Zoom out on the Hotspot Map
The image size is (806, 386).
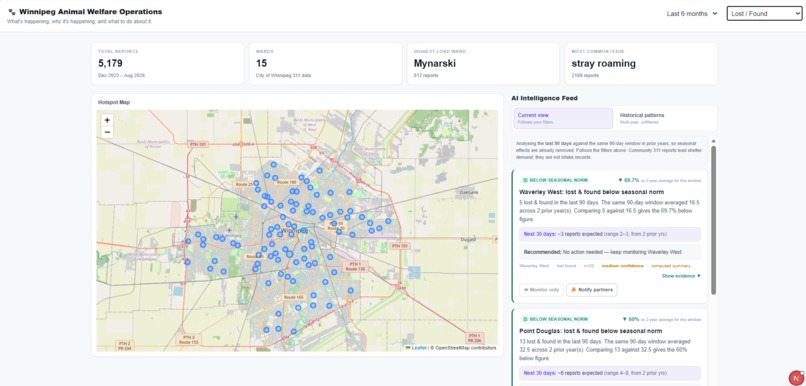pos(107,132)
